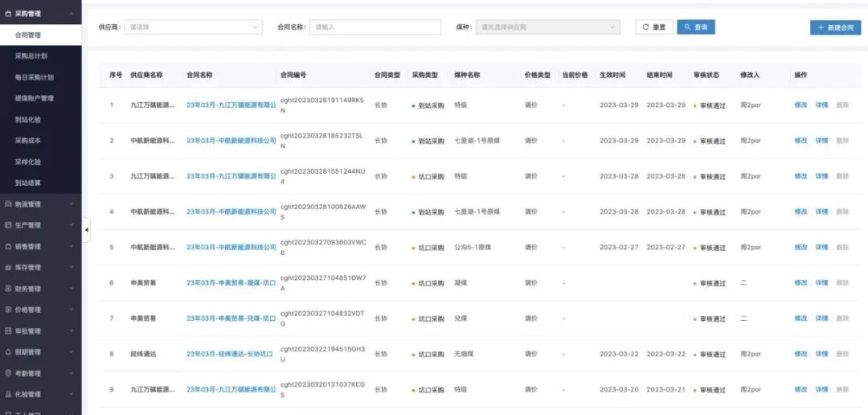This screenshot has width=868, height=415.
Task: Click the 新建合同 button
Action: [835, 27]
